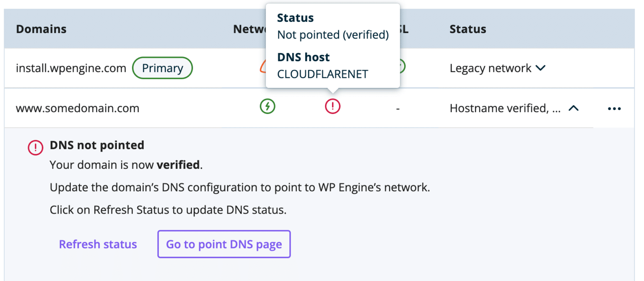Click the green lightning network icon for www.somedomain.com
Viewport: 644px width, 281px height.
pyautogui.click(x=267, y=106)
